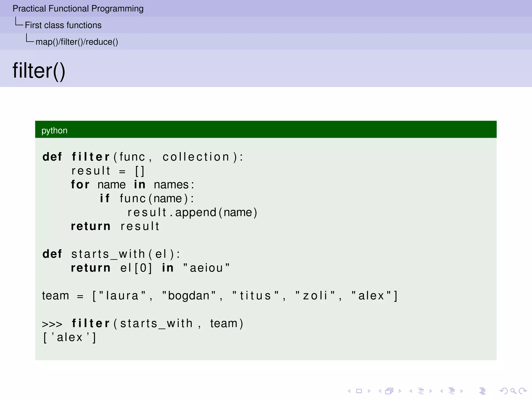
Task: Click the 'if func(name):' line
Action: tap(147, 199)
